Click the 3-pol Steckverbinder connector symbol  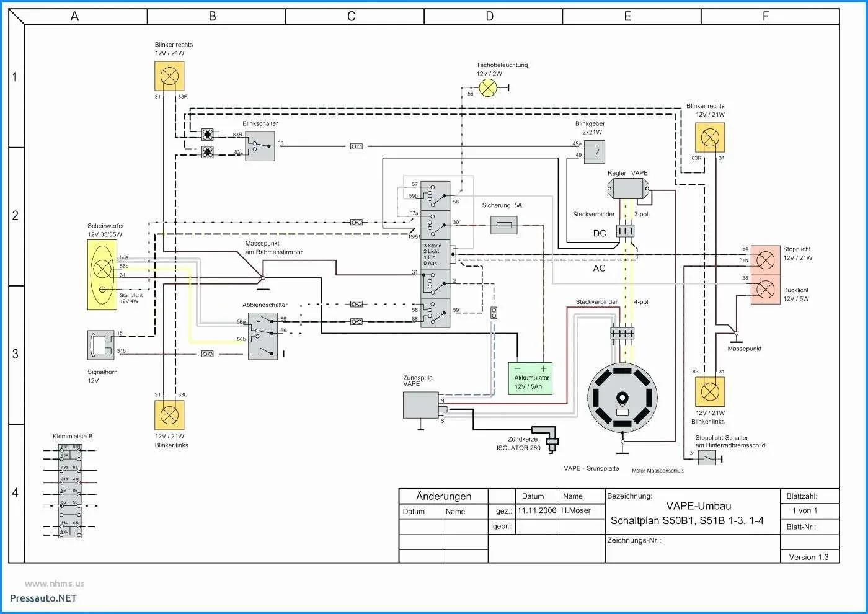pyautogui.click(x=625, y=231)
